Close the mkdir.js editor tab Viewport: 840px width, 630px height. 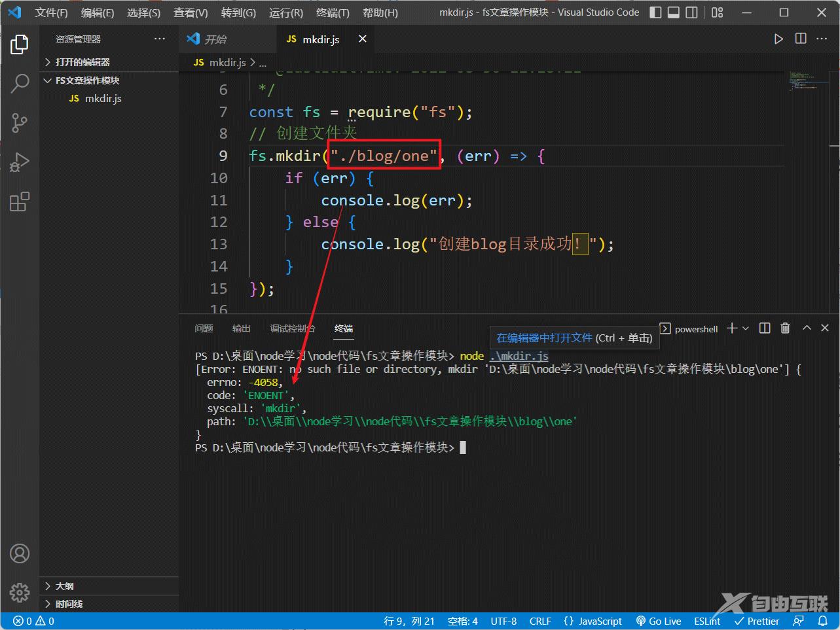(362, 39)
